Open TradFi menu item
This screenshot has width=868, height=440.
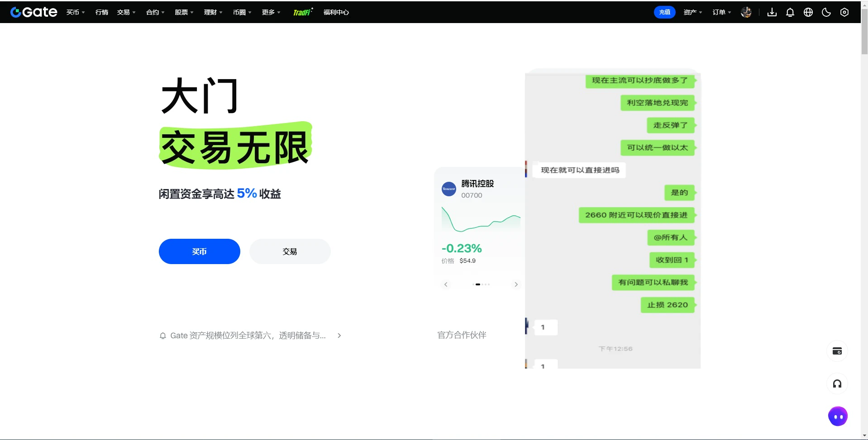(303, 12)
